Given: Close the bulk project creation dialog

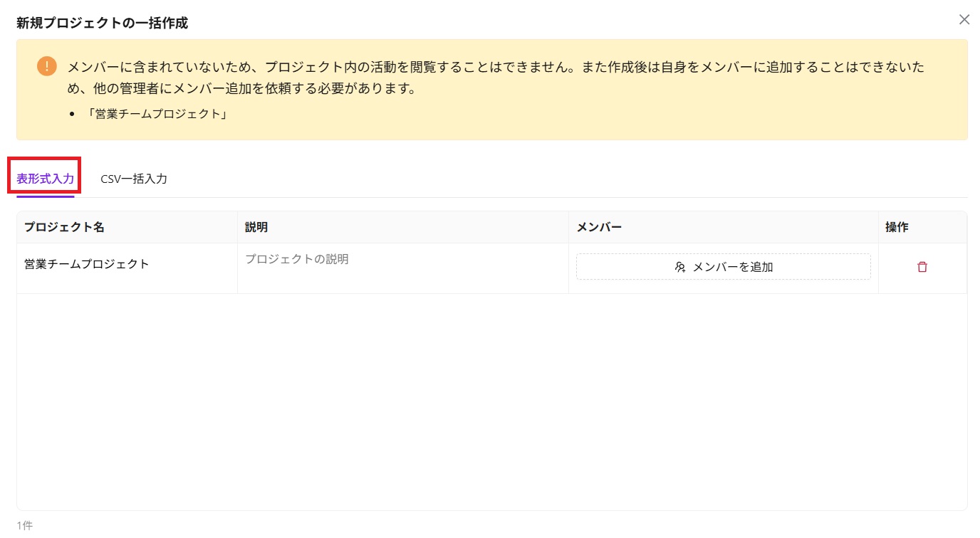Looking at the screenshot, I should pyautogui.click(x=964, y=20).
